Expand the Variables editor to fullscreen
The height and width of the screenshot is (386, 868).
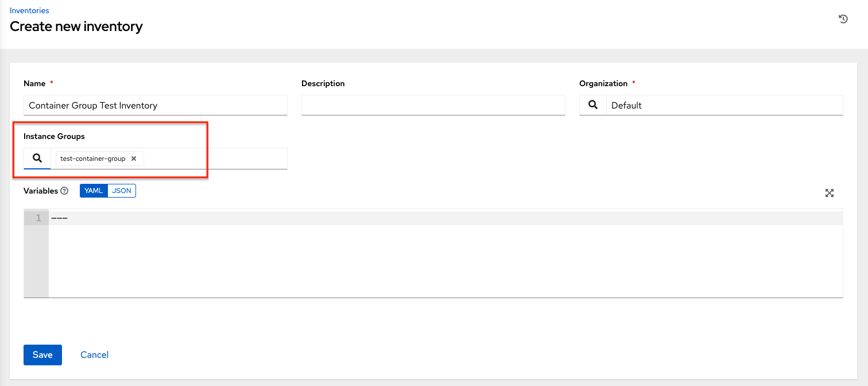pos(829,193)
